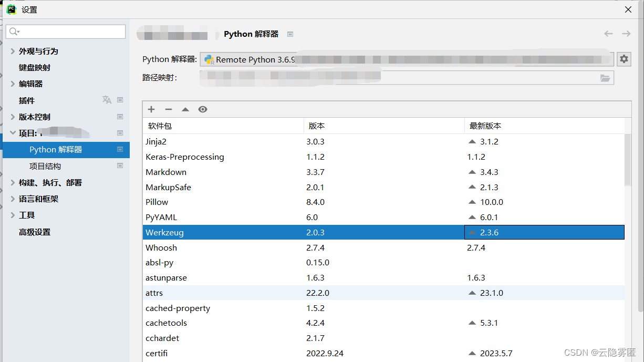The width and height of the screenshot is (644, 362).
Task: Select the attrs package row
Action: coord(383,293)
